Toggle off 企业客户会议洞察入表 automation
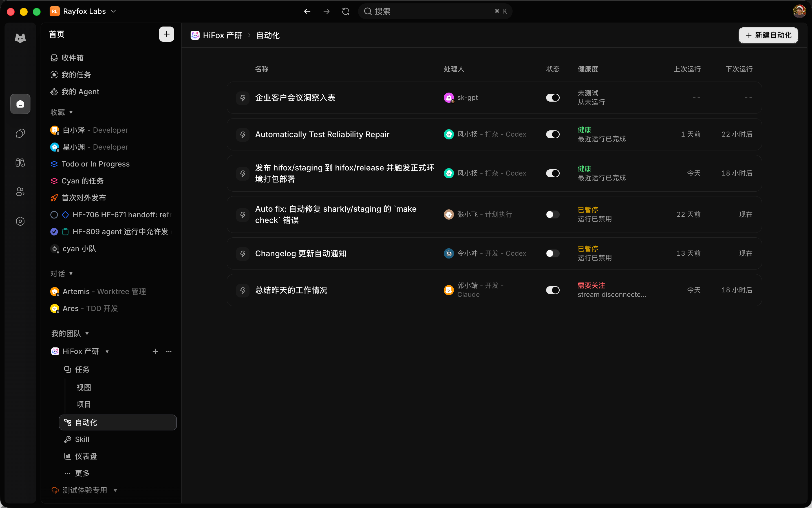The image size is (812, 508). (x=553, y=98)
